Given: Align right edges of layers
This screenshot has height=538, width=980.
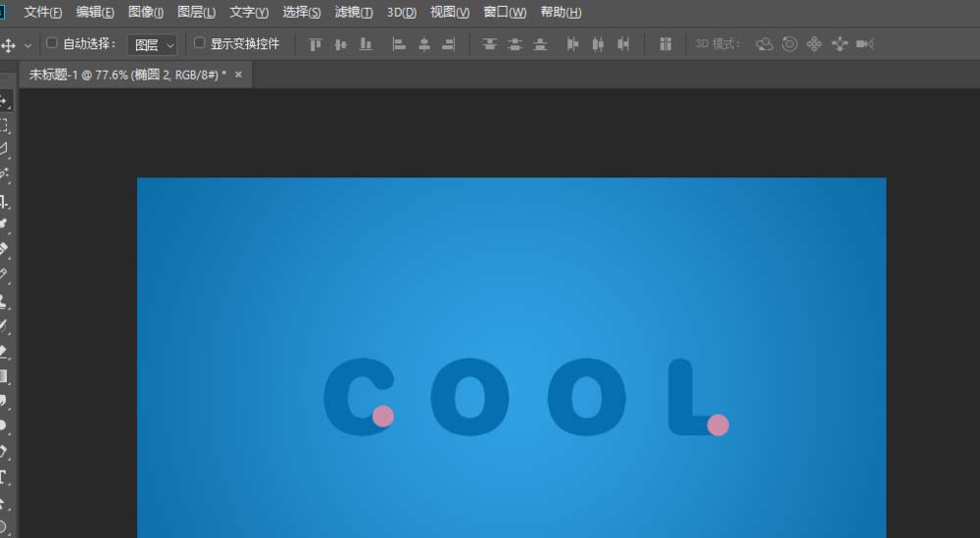Looking at the screenshot, I should click(x=449, y=44).
